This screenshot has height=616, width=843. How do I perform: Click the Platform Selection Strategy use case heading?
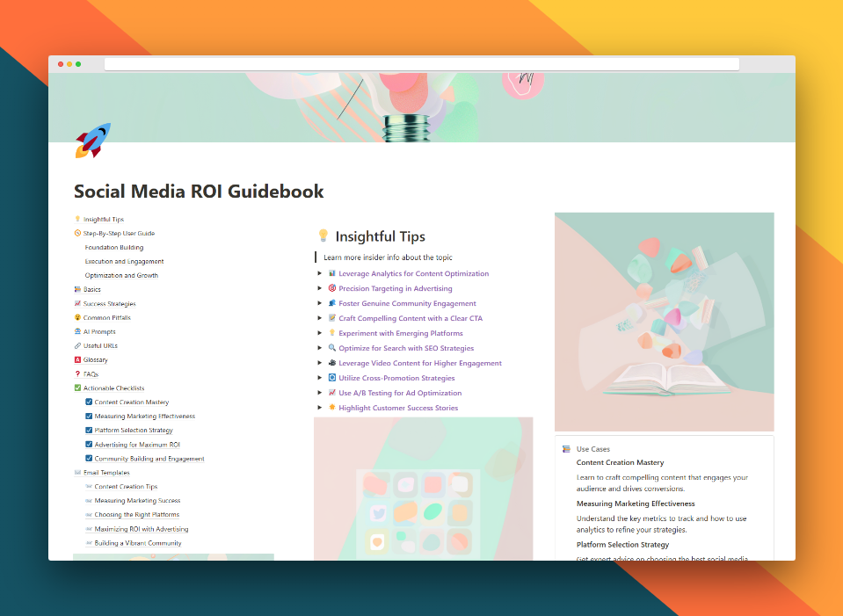click(x=622, y=545)
